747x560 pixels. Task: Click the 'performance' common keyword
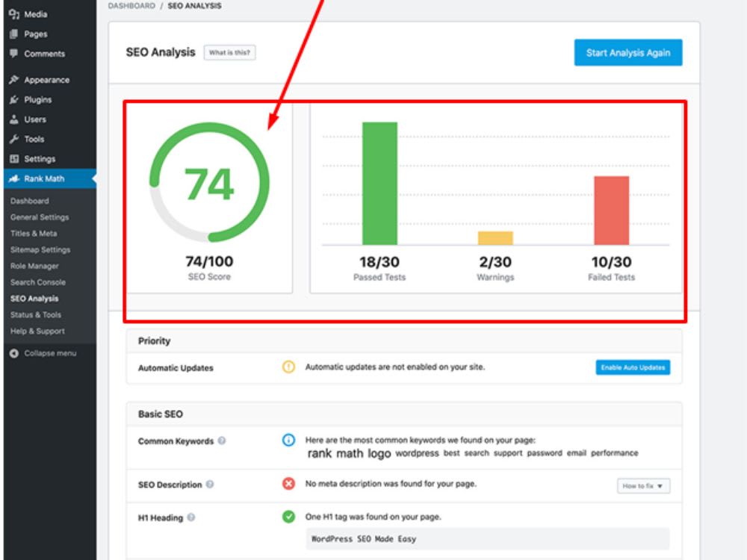pos(615,453)
